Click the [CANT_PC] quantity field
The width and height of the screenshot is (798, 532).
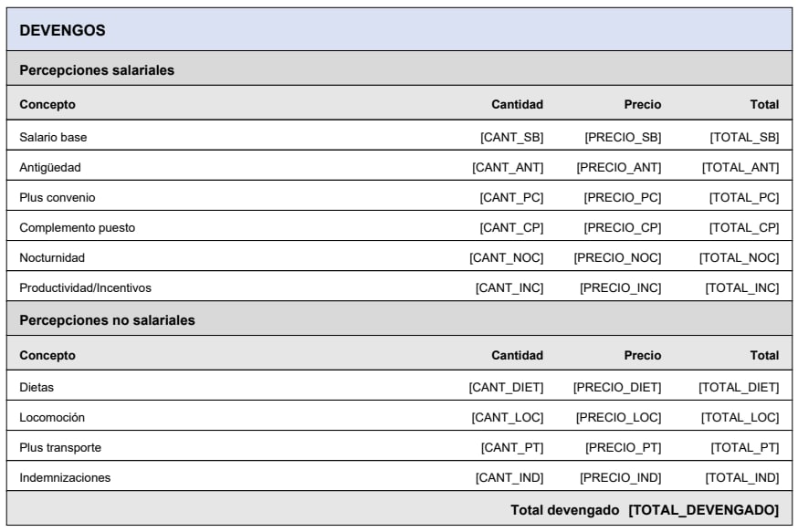click(511, 197)
